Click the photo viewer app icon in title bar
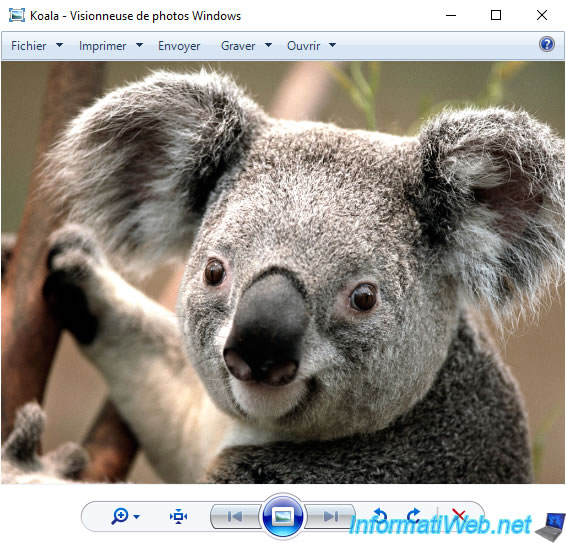The image size is (566, 543). (x=17, y=16)
